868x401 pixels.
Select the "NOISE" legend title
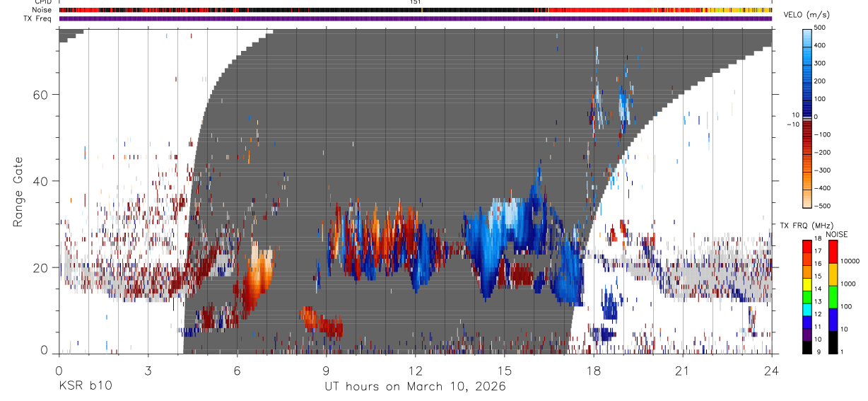pos(838,234)
